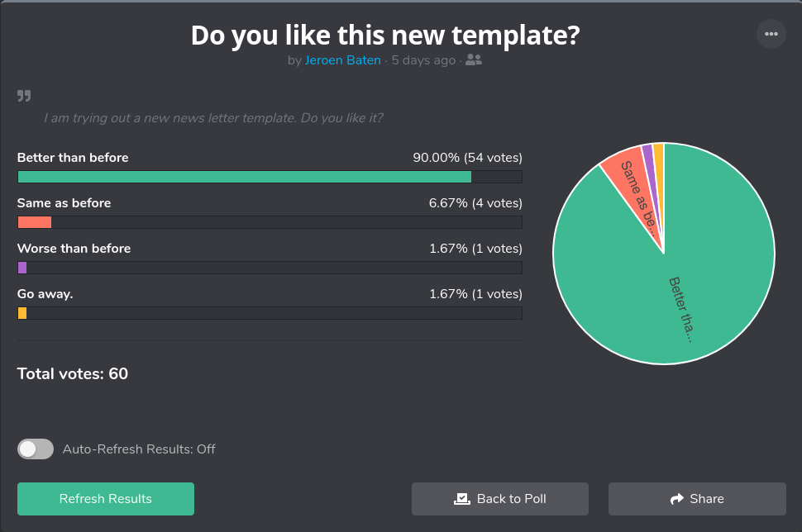The image size is (802, 532).
Task: Click the Go away option label
Action: tap(45, 294)
